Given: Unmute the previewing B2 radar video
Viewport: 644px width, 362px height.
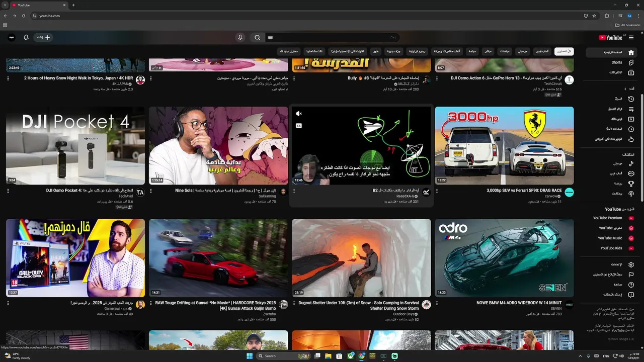Looking at the screenshot, I should 299,114.
